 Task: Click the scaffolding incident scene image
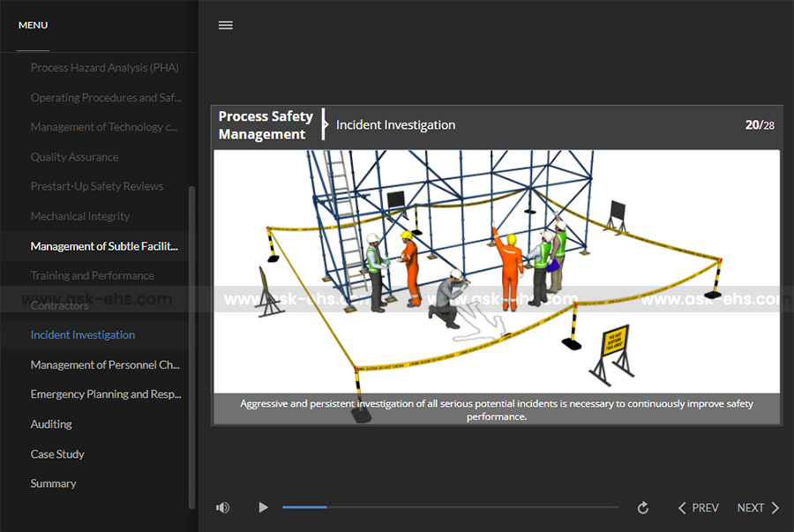(x=496, y=271)
